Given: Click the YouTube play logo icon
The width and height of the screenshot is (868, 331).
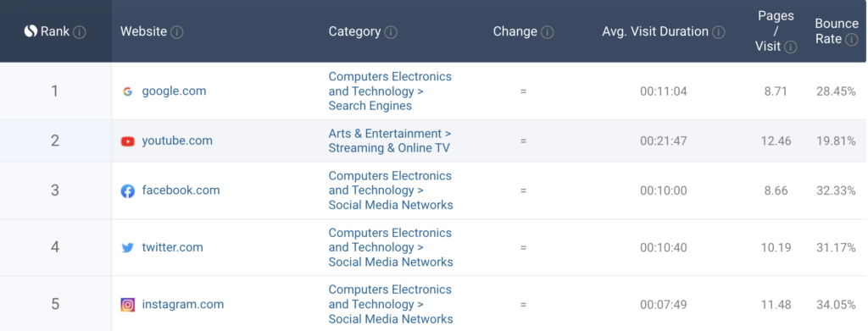Looking at the screenshot, I should click(x=127, y=141).
